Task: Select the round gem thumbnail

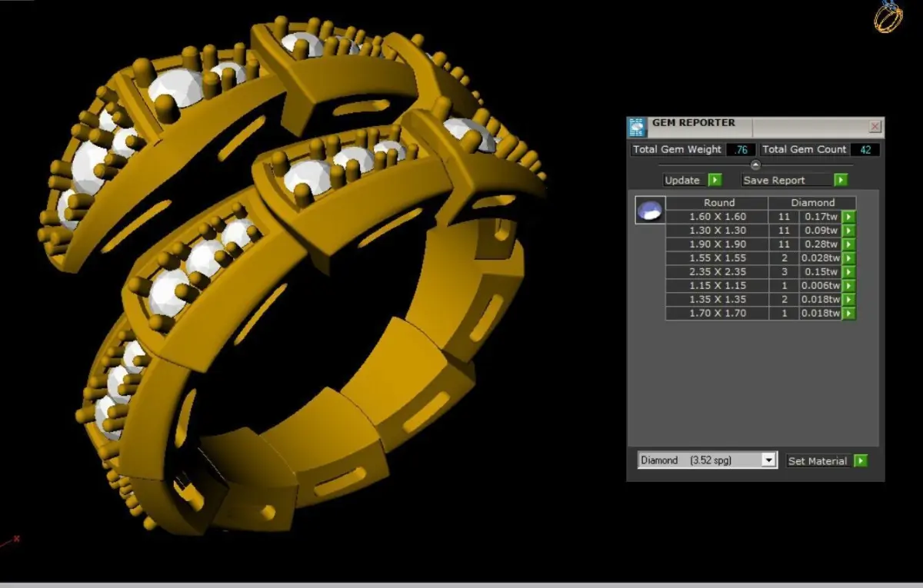Action: pos(650,210)
